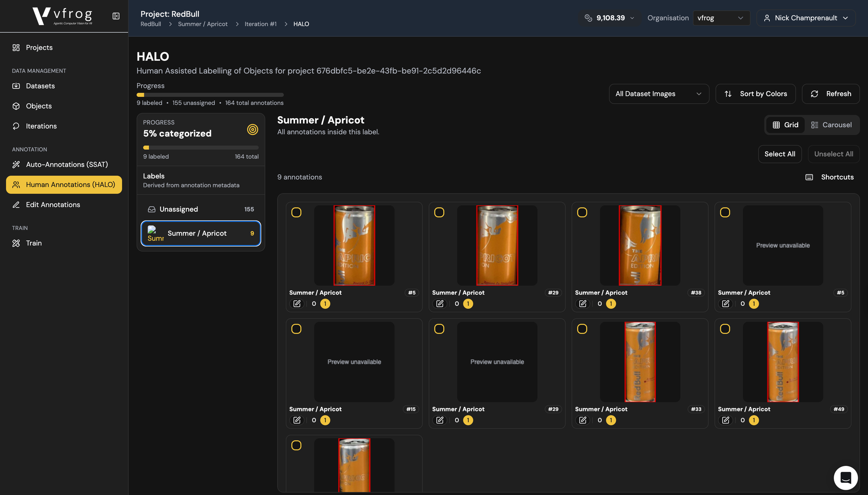Click the vfrog logo
868x495 pixels.
tap(62, 16)
